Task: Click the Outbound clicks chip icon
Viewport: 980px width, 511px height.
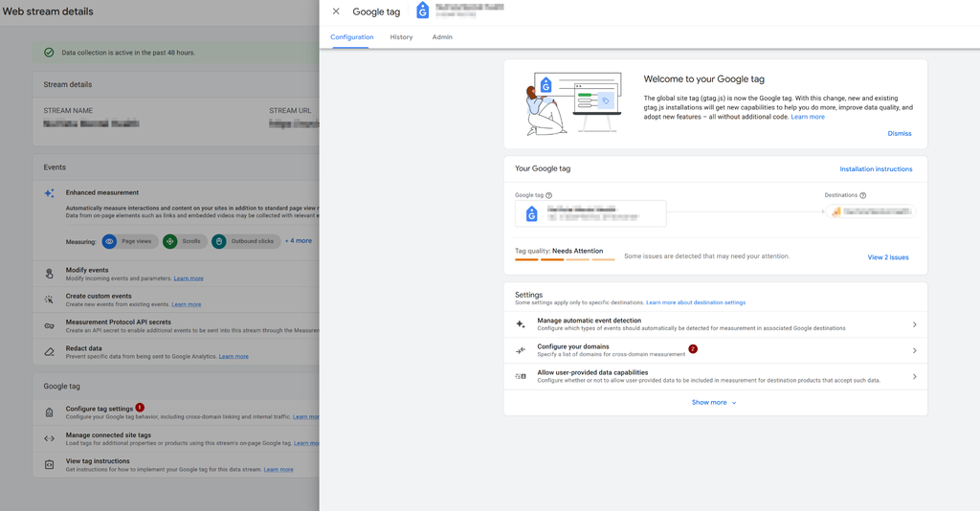Action: (219, 241)
